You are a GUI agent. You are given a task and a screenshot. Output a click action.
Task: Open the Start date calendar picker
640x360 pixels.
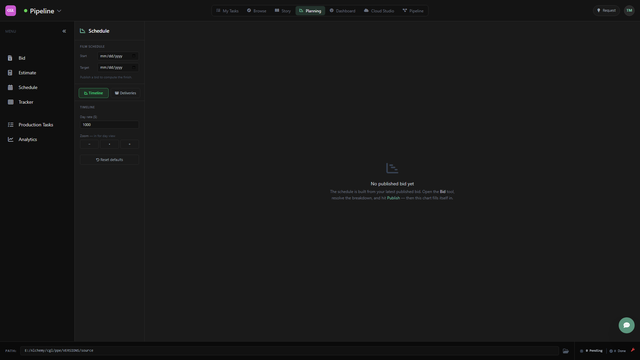pos(134,56)
